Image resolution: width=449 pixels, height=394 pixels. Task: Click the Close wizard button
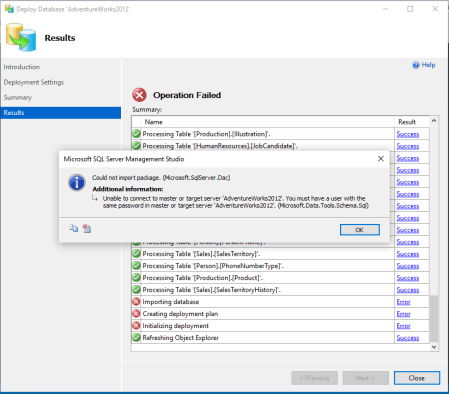click(x=417, y=378)
